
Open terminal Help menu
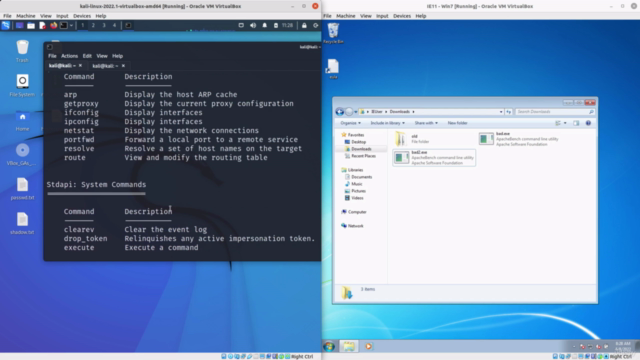click(x=118, y=56)
